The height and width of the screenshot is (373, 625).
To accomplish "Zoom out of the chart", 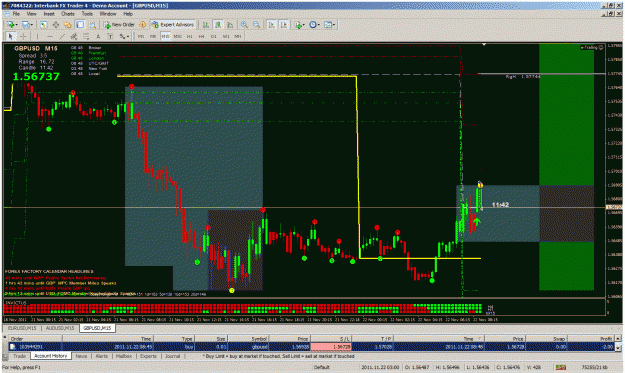I will 256,25.
